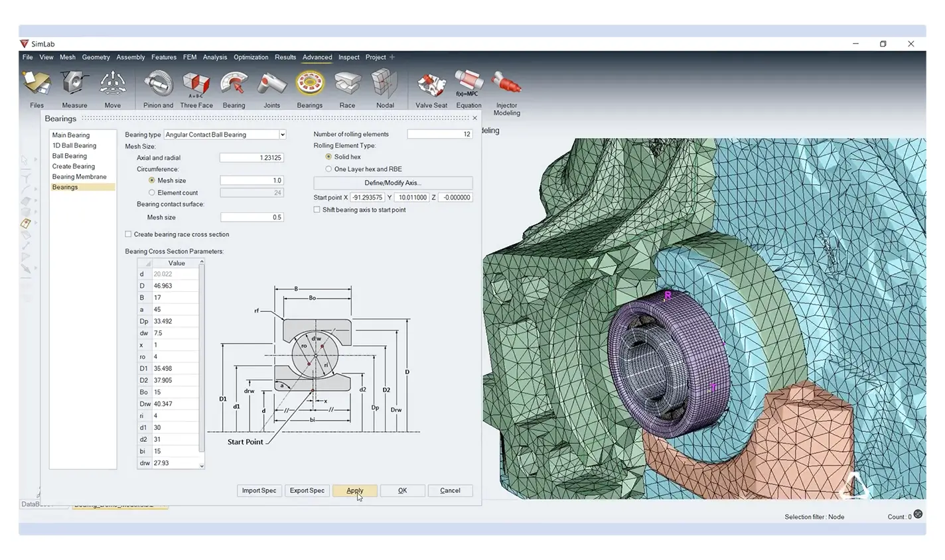Screen dimensions: 945x560
Task: Select the Three Face tool icon
Action: coord(196,85)
